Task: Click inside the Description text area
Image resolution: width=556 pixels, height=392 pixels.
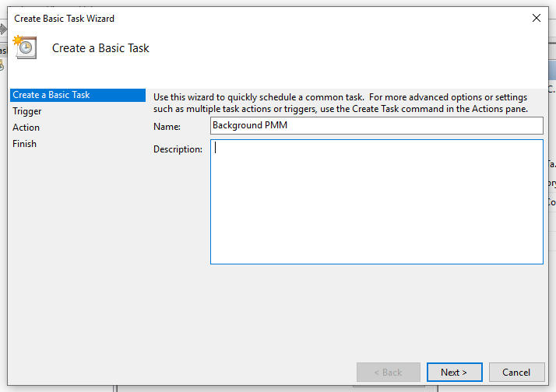Action: point(377,201)
